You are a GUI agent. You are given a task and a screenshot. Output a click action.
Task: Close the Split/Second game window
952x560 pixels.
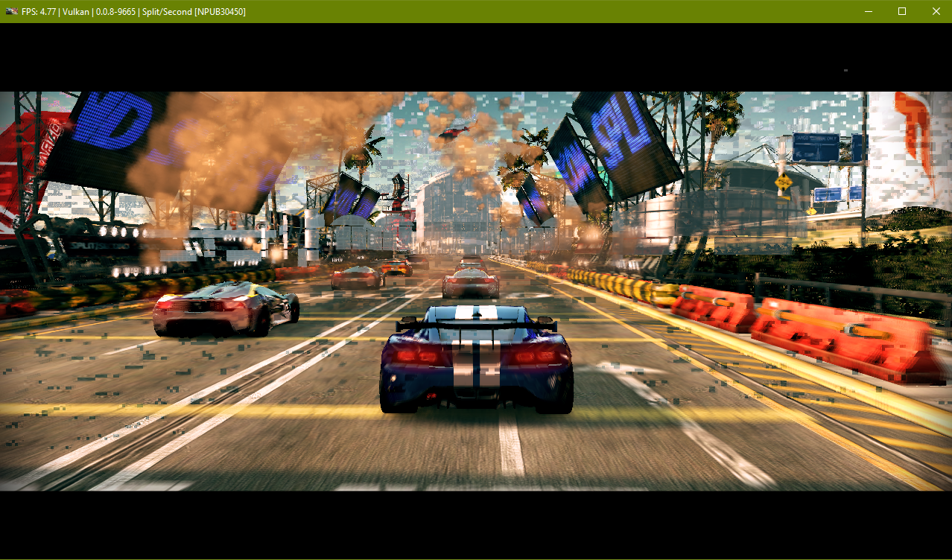936,11
